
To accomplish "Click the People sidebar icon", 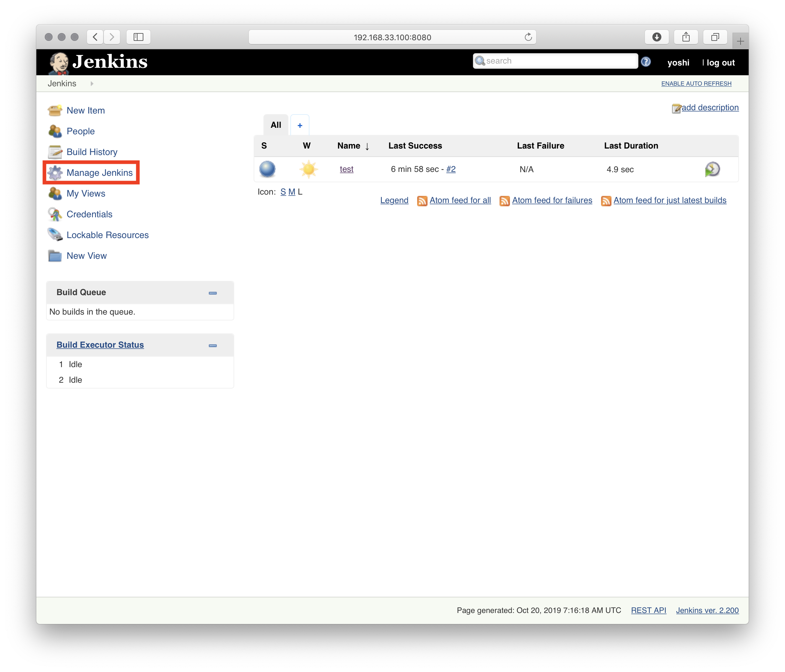I will 55,131.
